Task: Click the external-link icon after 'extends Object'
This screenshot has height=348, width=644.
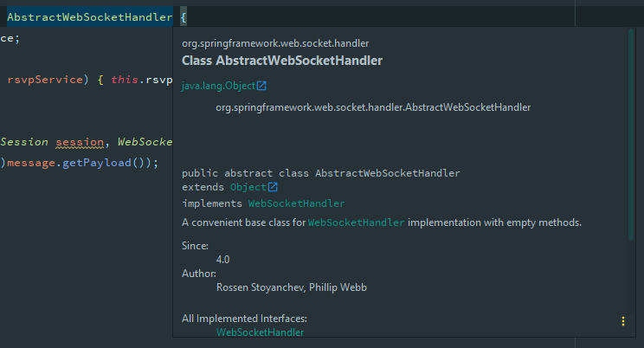Action: [273, 187]
